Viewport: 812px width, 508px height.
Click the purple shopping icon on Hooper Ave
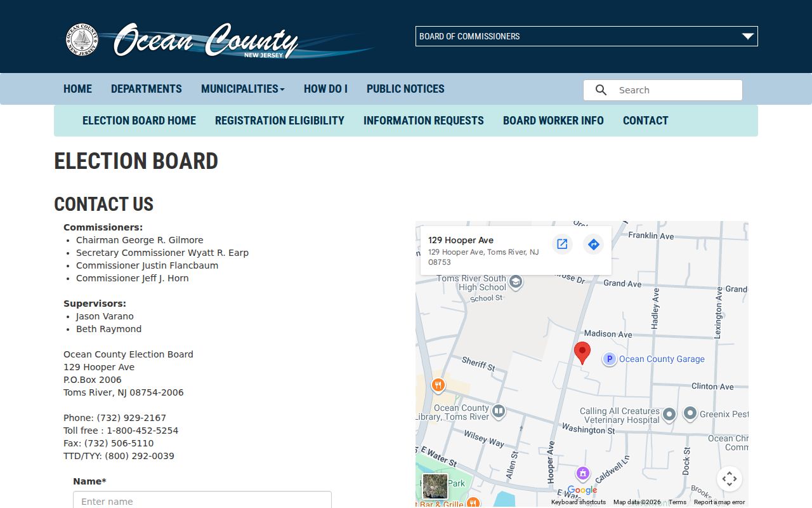tap(583, 474)
